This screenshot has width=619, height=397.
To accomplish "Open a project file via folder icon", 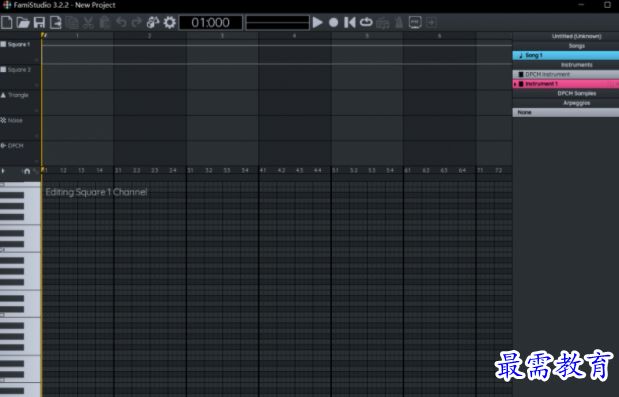I will (23, 22).
